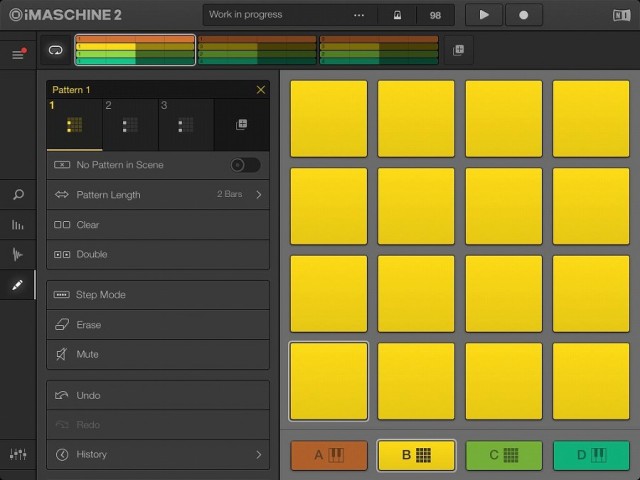
Task: Select the Mute option
Action: 158,354
